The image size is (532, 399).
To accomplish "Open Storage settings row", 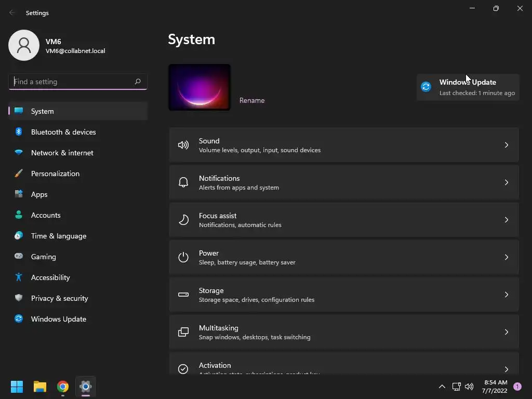I will [x=344, y=295].
